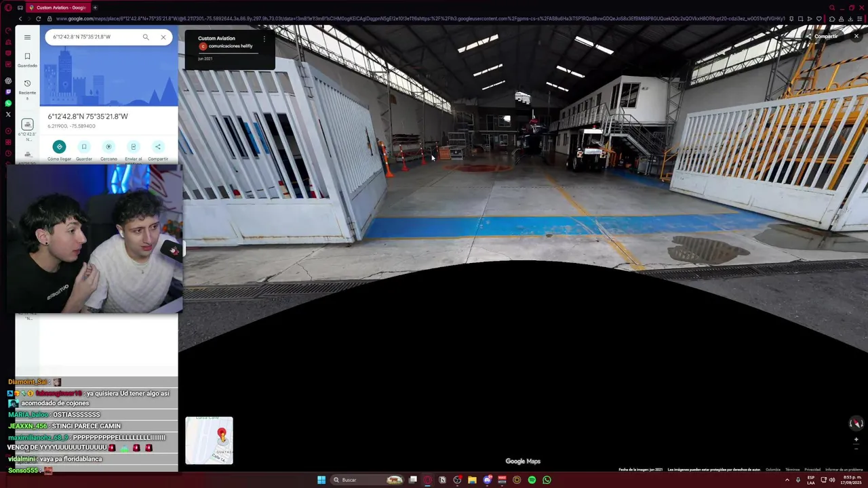Open a new browser tab
This screenshot has width=868, height=488.
click(95, 7)
